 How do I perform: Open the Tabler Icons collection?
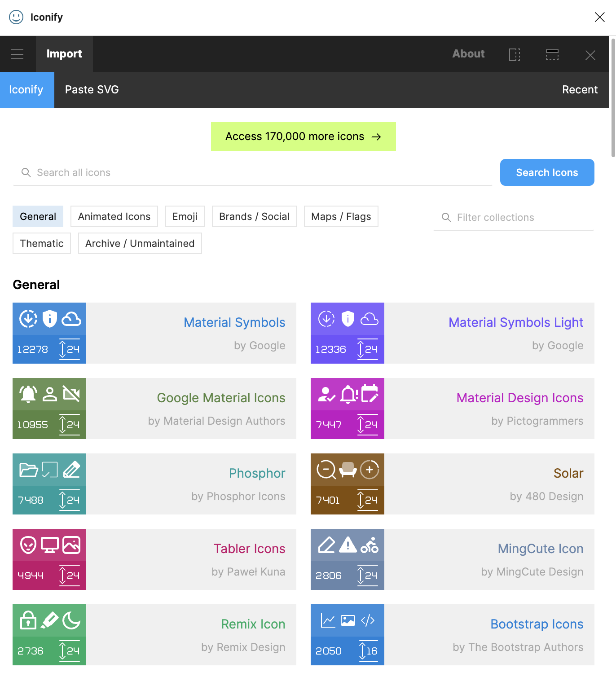click(x=154, y=559)
